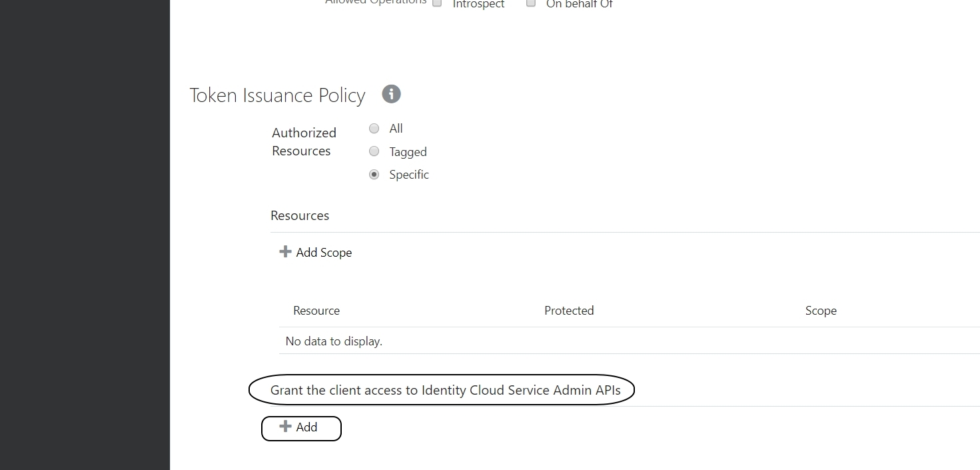Click the plus icon next to Add Scope
This screenshot has height=470, width=980.
pyautogui.click(x=285, y=251)
